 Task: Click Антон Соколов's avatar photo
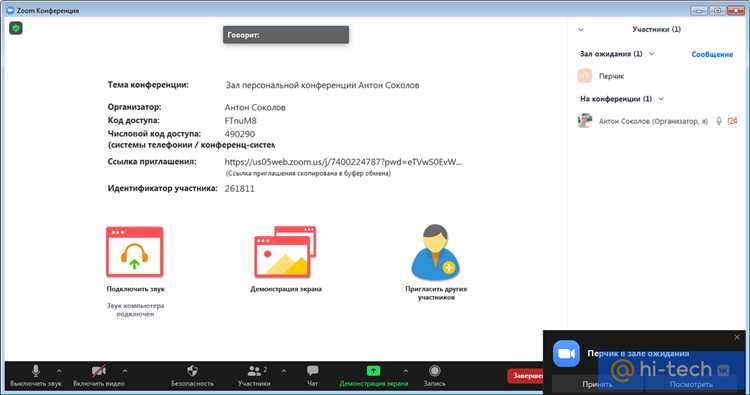tap(585, 121)
